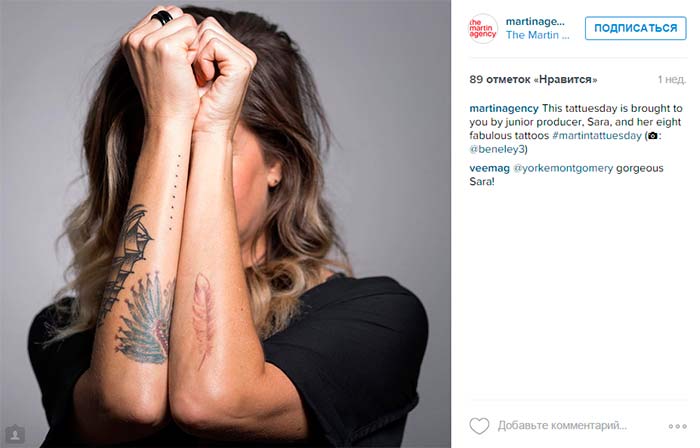Open the @beneley3 mention link

tap(497, 149)
